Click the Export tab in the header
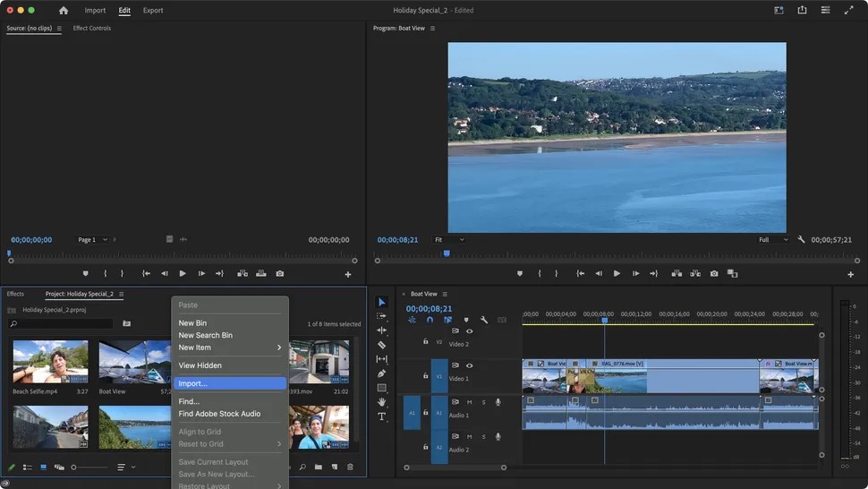The image size is (868, 489). click(153, 11)
